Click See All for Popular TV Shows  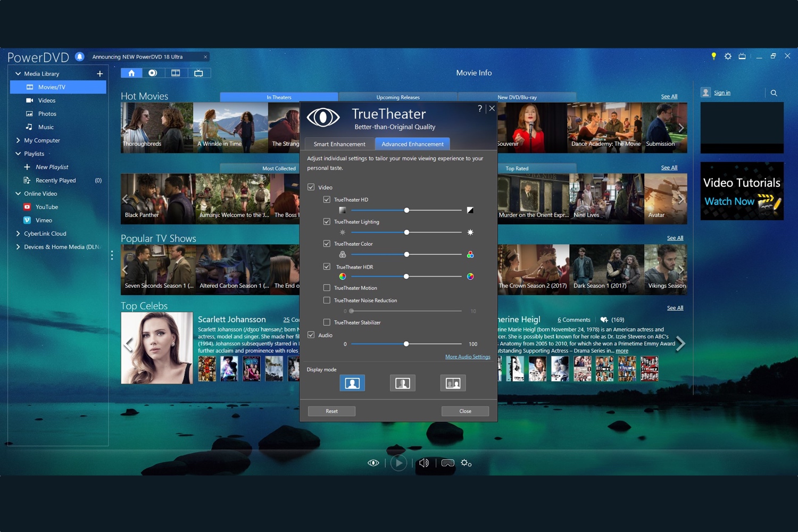pyautogui.click(x=675, y=238)
